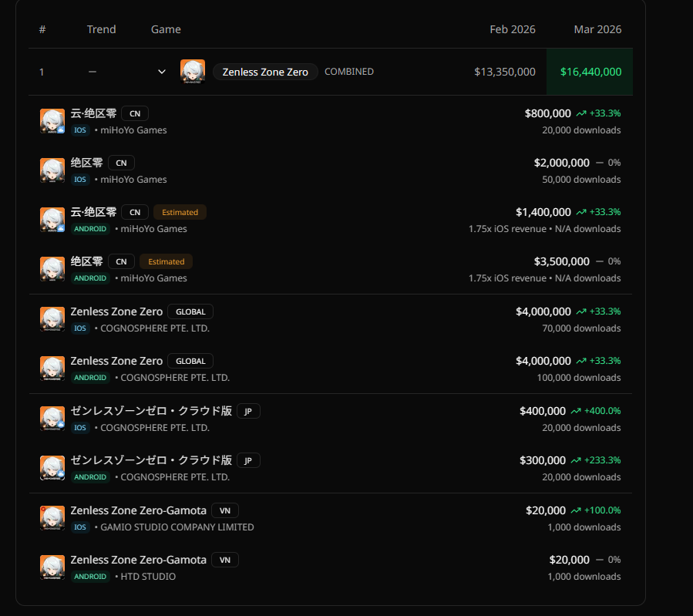The image size is (693, 616).
Task: Click the +233.3% upward trend arrow
Action: point(576,460)
